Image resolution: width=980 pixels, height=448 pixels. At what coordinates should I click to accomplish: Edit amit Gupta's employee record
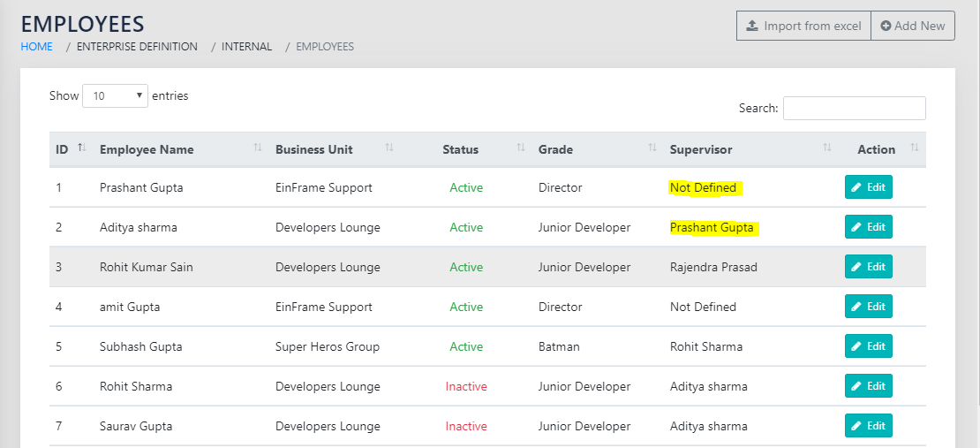point(868,307)
